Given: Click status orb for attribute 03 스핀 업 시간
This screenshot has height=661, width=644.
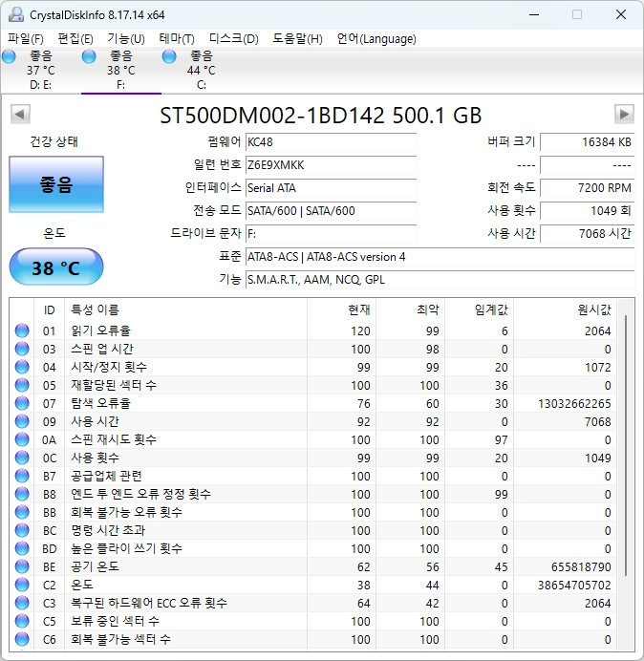Looking at the screenshot, I should [x=22, y=349].
